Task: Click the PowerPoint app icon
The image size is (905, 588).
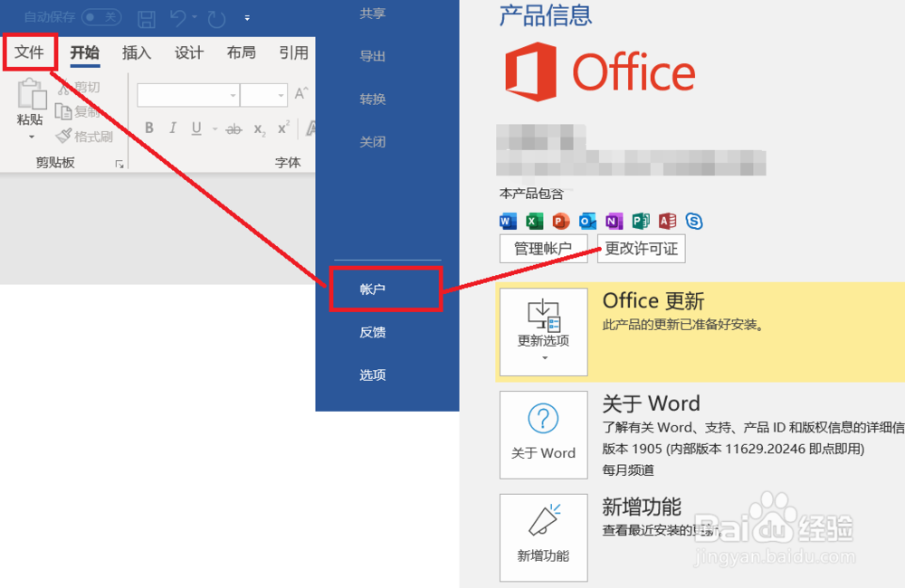Action: click(x=560, y=221)
